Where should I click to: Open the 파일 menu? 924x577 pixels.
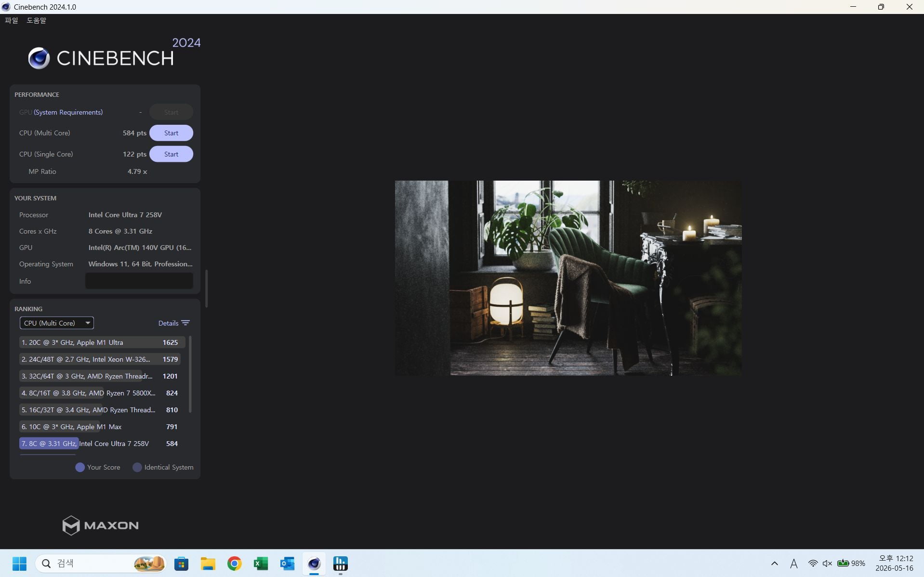(12, 20)
